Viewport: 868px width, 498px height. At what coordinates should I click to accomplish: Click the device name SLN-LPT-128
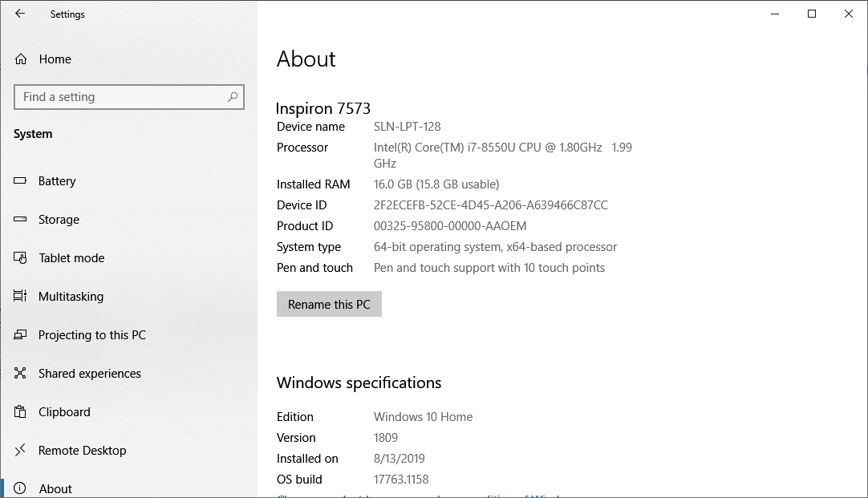click(x=407, y=127)
